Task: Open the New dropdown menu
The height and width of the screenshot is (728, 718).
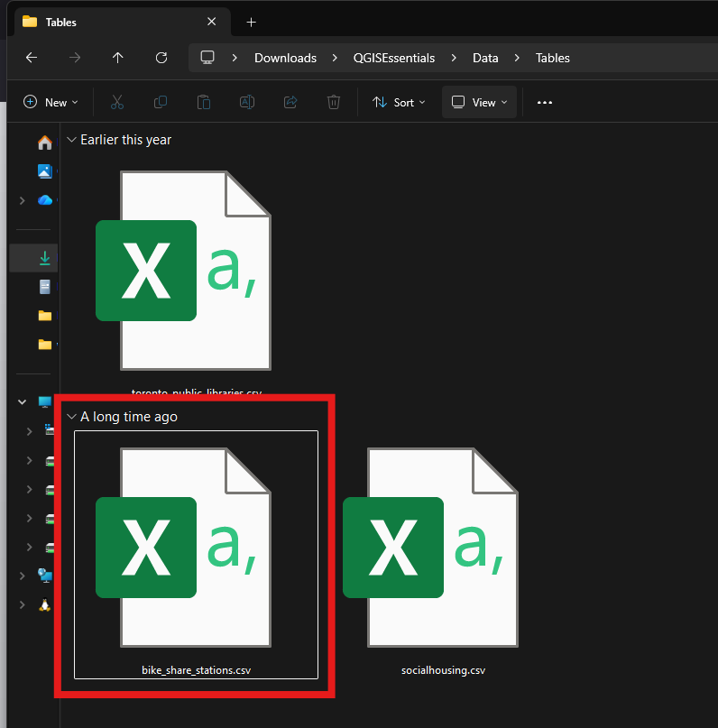Action: pyautogui.click(x=51, y=102)
